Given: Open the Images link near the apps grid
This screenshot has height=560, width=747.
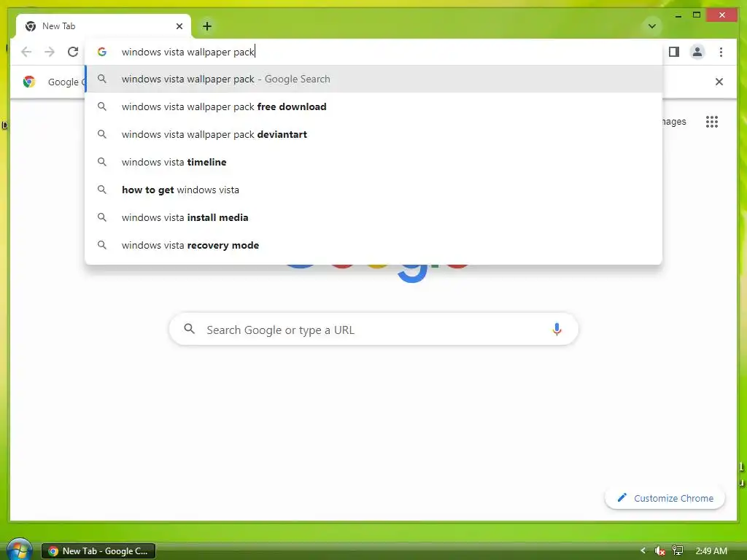Looking at the screenshot, I should pyautogui.click(x=674, y=122).
